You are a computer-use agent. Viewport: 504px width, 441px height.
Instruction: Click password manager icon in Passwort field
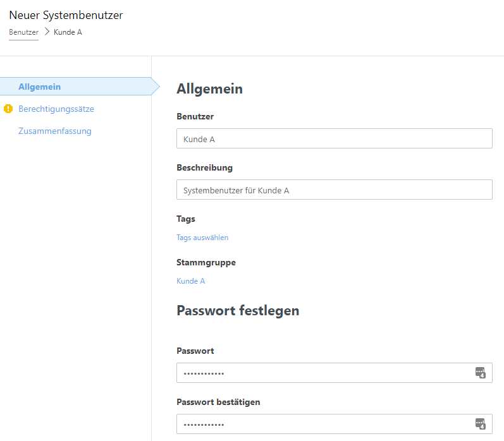tap(481, 372)
